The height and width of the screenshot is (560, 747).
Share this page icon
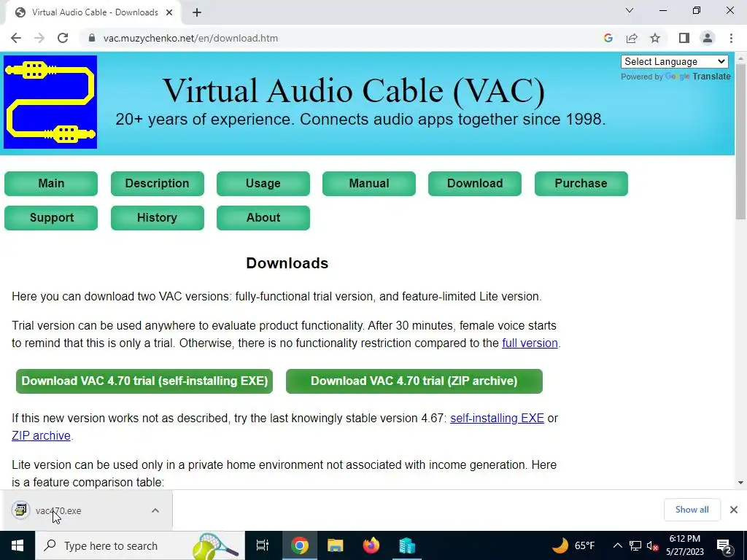pos(632,38)
